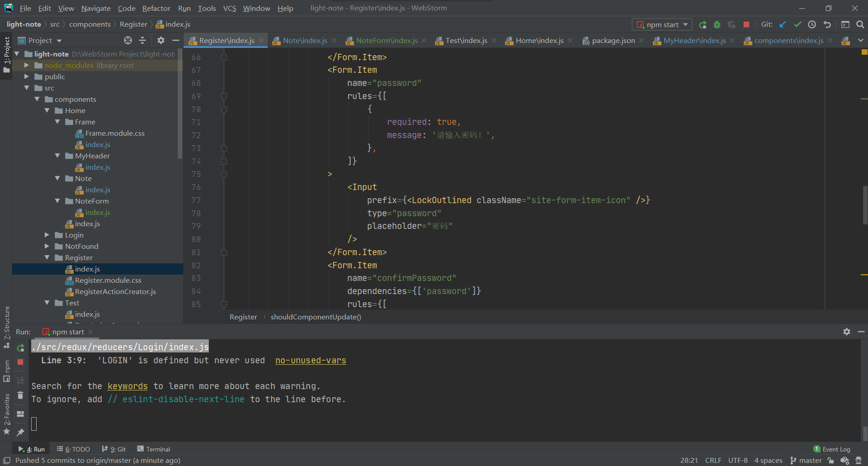868x466 pixels.
Task: Click Git Commit checkmark icon
Action: coord(797,25)
